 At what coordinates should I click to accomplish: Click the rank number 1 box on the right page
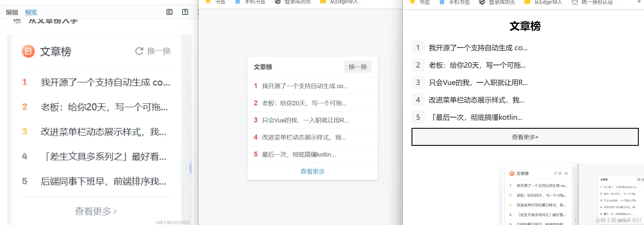(x=418, y=48)
